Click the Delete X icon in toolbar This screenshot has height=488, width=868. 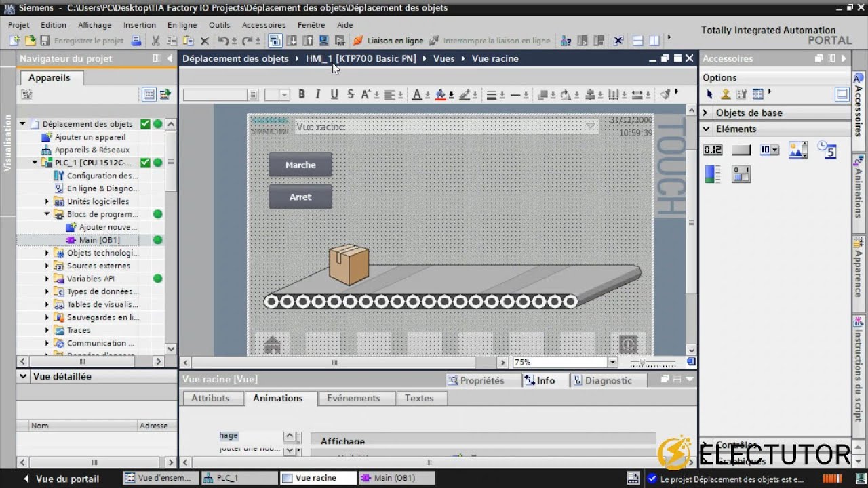[x=204, y=41]
